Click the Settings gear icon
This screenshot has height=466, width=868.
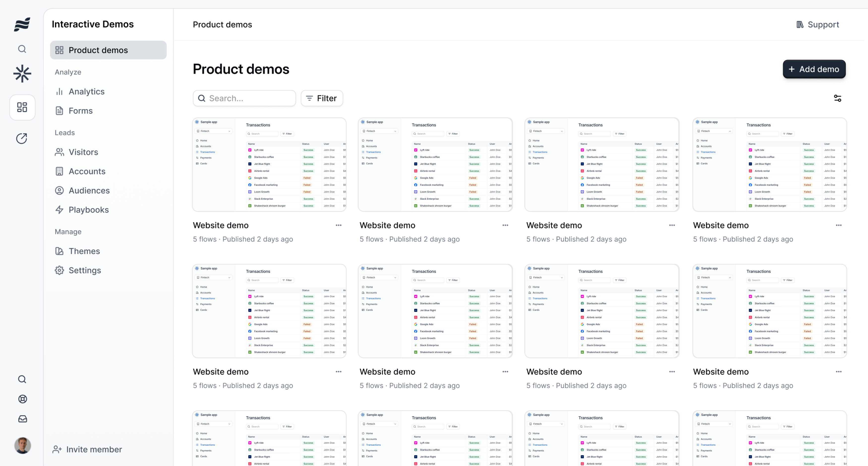pos(60,270)
